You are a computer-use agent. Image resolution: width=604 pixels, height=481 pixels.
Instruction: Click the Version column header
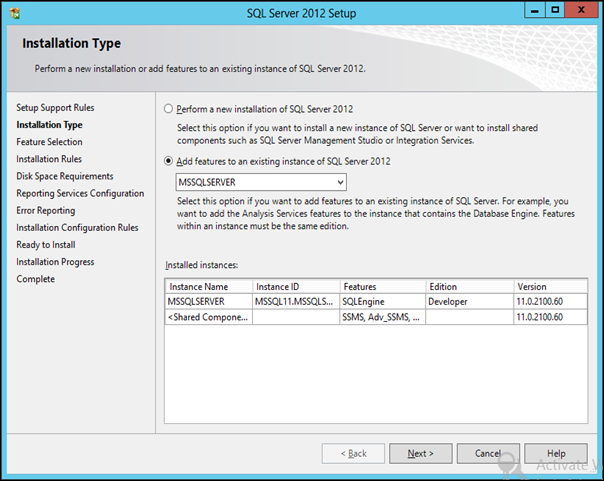(x=550, y=286)
